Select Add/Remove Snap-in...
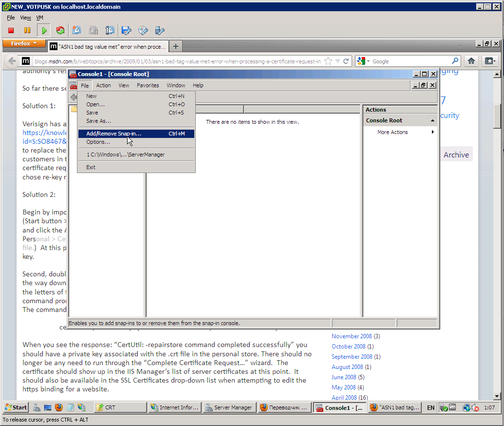The width and height of the screenshot is (504, 426). click(136, 134)
